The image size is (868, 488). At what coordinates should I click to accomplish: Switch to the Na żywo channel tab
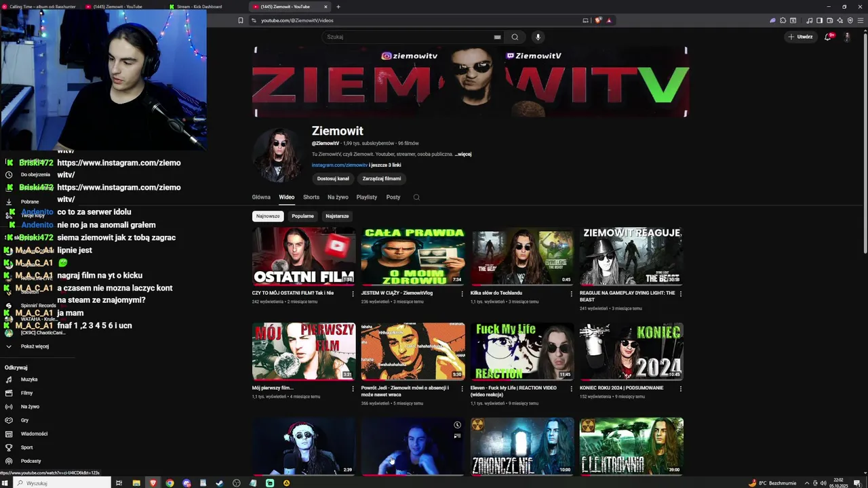point(338,197)
